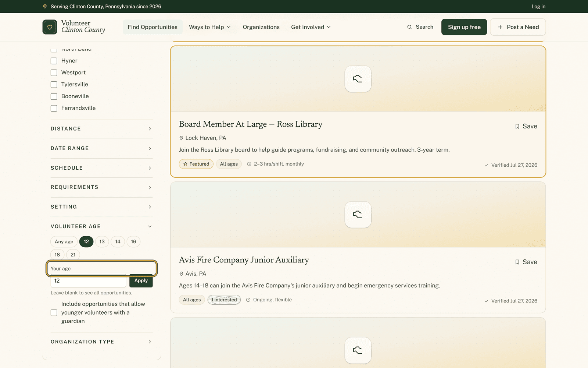Apply the entered volunteer age

point(141,280)
